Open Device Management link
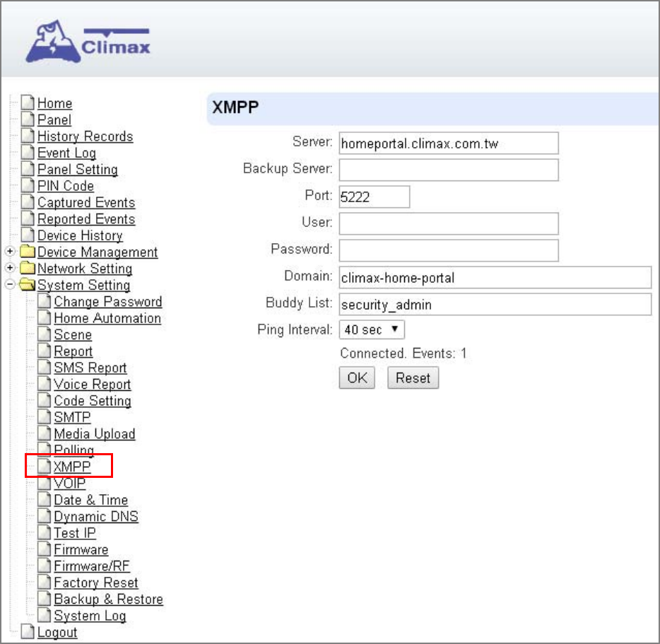The width and height of the screenshot is (660, 644). (x=98, y=252)
